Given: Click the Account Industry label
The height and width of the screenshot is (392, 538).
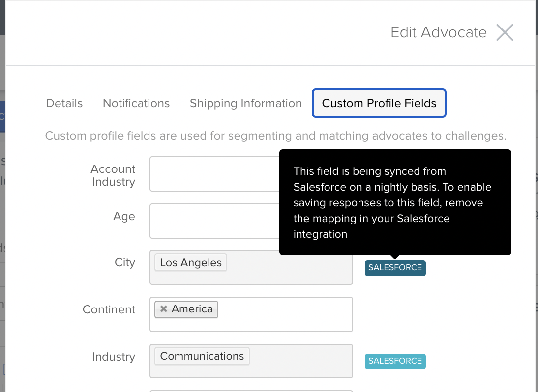Looking at the screenshot, I should point(113,175).
